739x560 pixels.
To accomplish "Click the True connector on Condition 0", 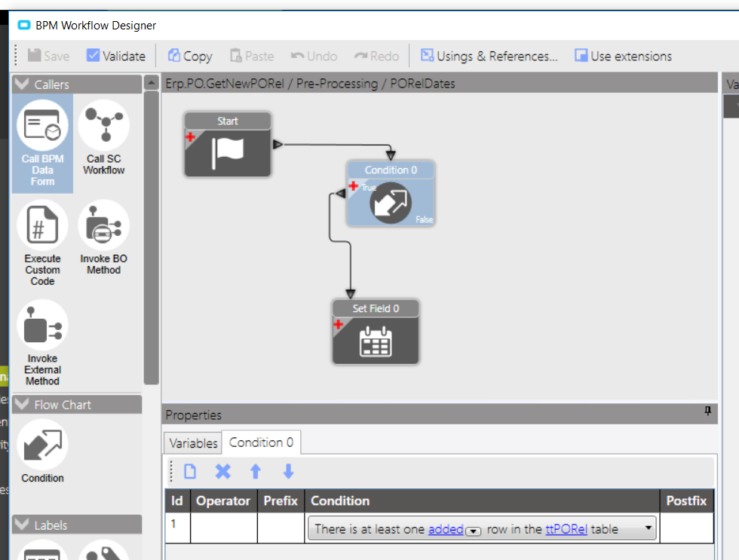I will pyautogui.click(x=341, y=193).
